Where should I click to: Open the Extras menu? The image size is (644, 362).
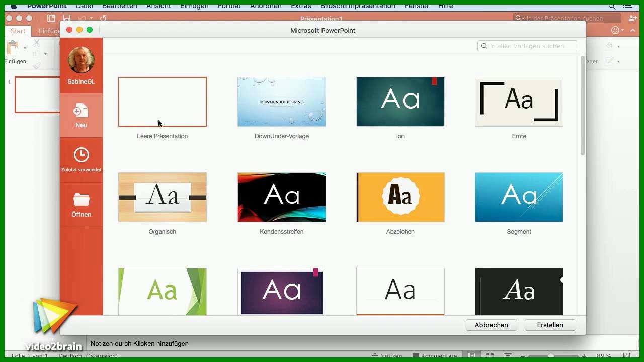coord(301,6)
